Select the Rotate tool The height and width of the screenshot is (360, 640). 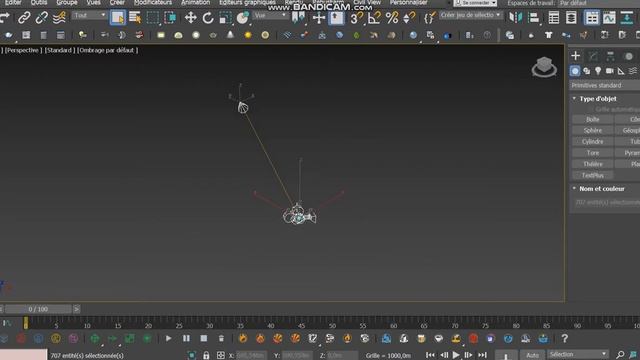[x=208, y=18]
